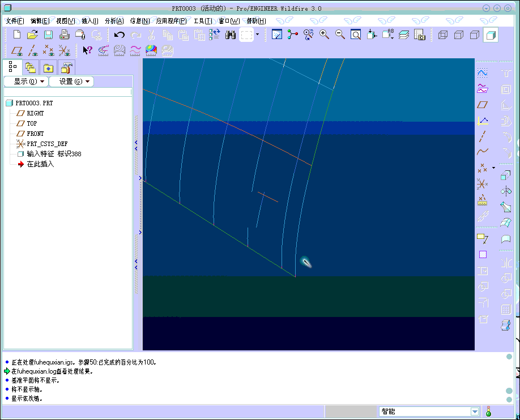Open the Layers tool
The image size is (520, 420).
[x=404, y=35]
